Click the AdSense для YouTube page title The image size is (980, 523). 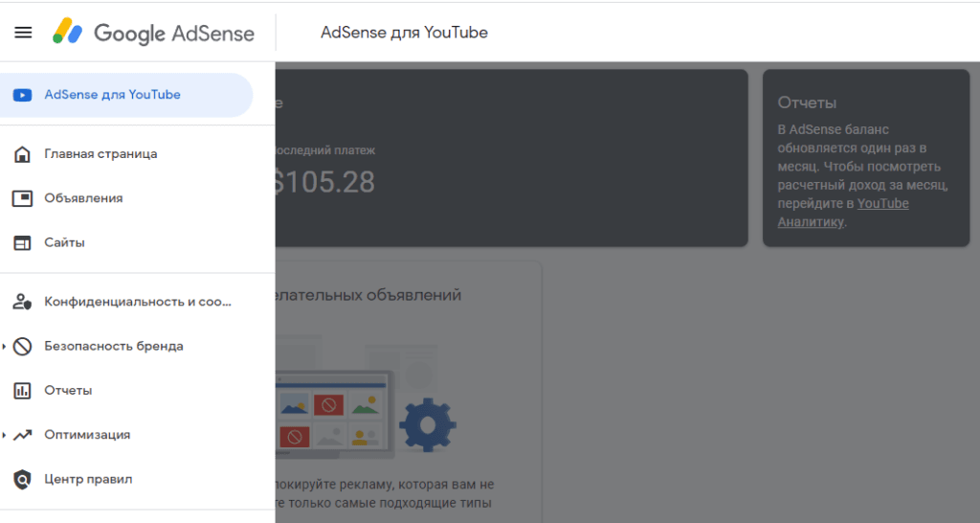coord(405,33)
